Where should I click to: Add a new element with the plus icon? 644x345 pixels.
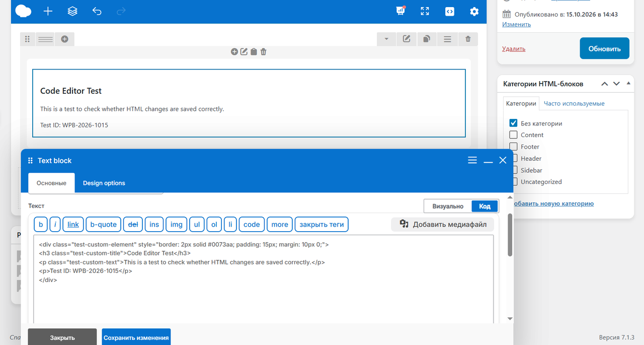[x=48, y=11]
